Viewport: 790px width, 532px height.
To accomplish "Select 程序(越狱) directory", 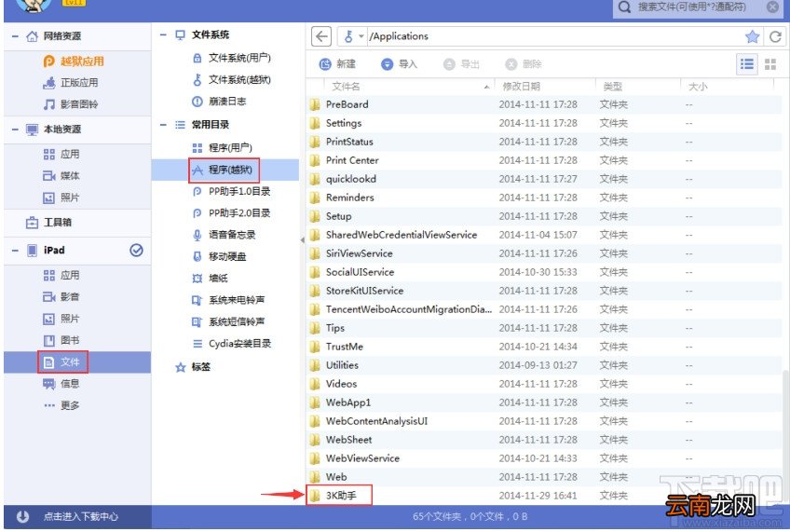I will click(225, 170).
